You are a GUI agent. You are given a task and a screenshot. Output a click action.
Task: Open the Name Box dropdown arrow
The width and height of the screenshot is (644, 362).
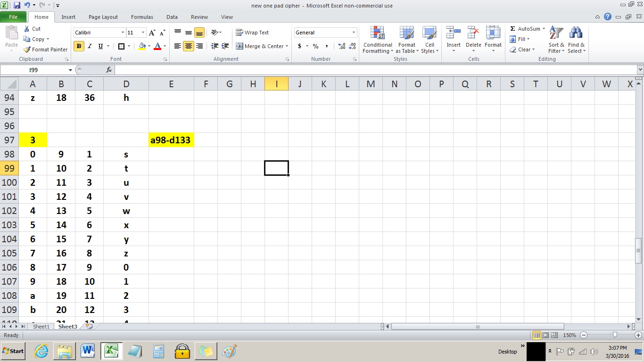point(70,70)
